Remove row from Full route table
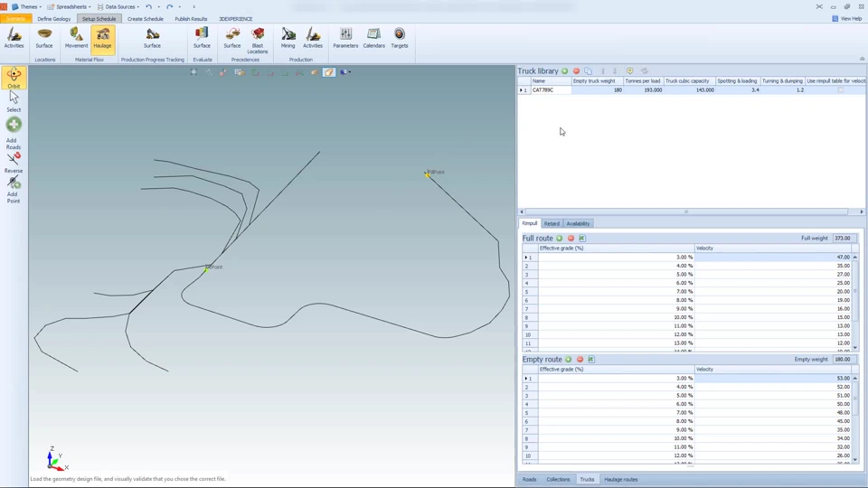This screenshot has width=868, height=488. 571,238
